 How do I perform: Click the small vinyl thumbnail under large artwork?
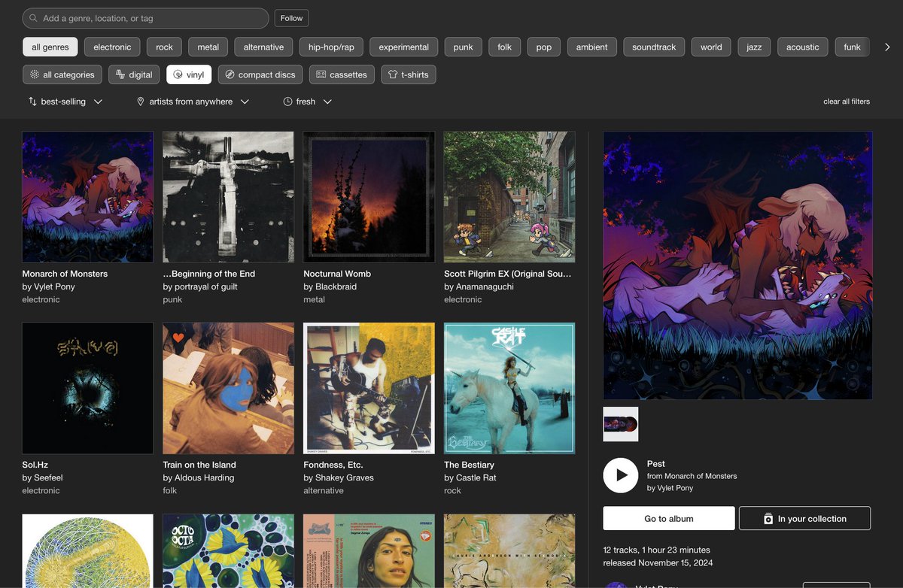pyautogui.click(x=621, y=424)
